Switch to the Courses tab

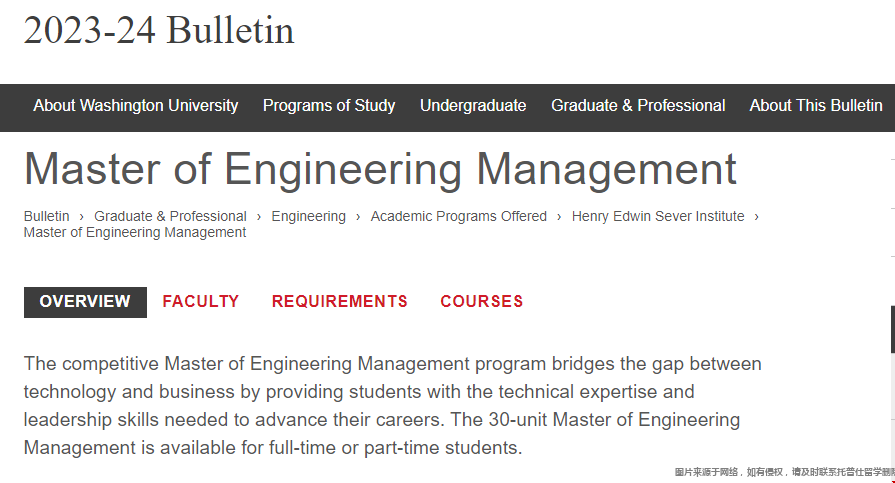click(482, 301)
